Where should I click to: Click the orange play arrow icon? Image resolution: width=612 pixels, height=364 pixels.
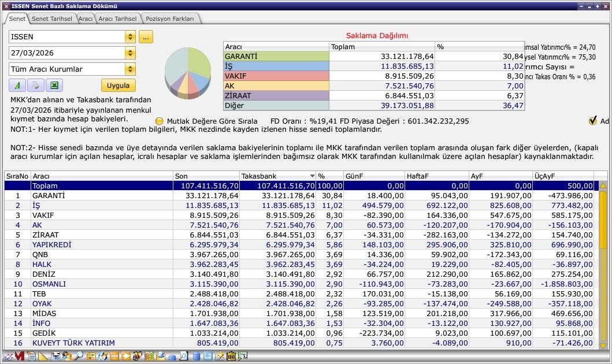125,356
